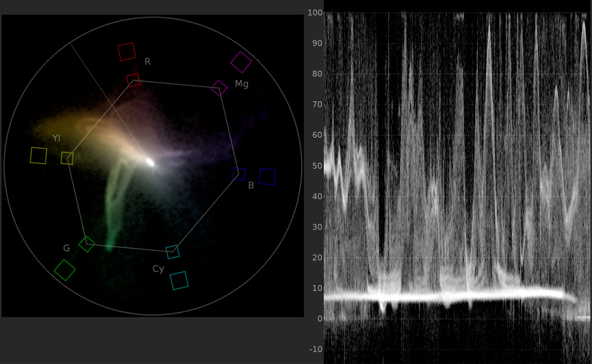The width and height of the screenshot is (592, 364).
Task: Select the outer cyan target box
Action: tap(179, 281)
